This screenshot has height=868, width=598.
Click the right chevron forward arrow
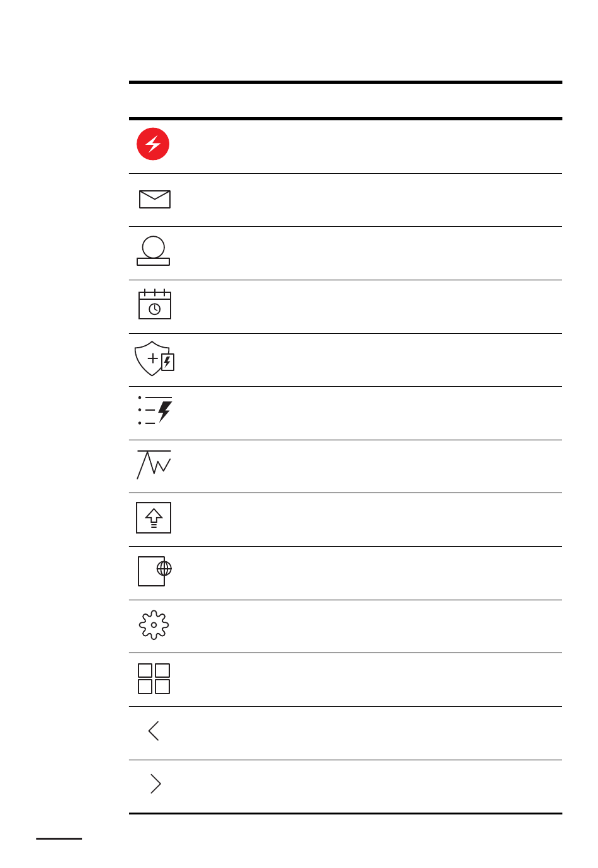pyautogui.click(x=156, y=784)
